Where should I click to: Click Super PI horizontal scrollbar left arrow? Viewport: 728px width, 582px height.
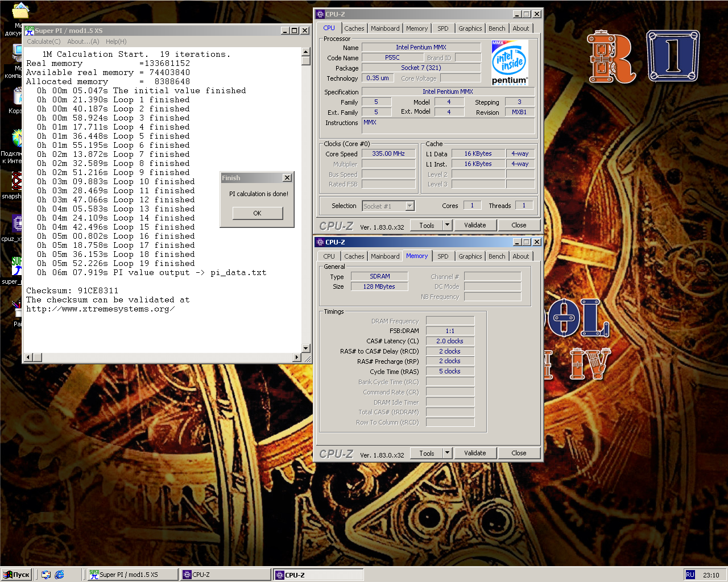pyautogui.click(x=28, y=357)
